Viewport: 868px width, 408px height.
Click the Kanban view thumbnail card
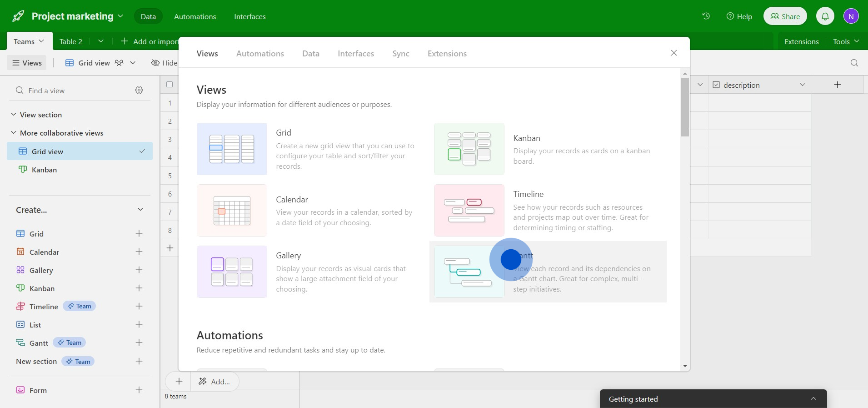469,149
